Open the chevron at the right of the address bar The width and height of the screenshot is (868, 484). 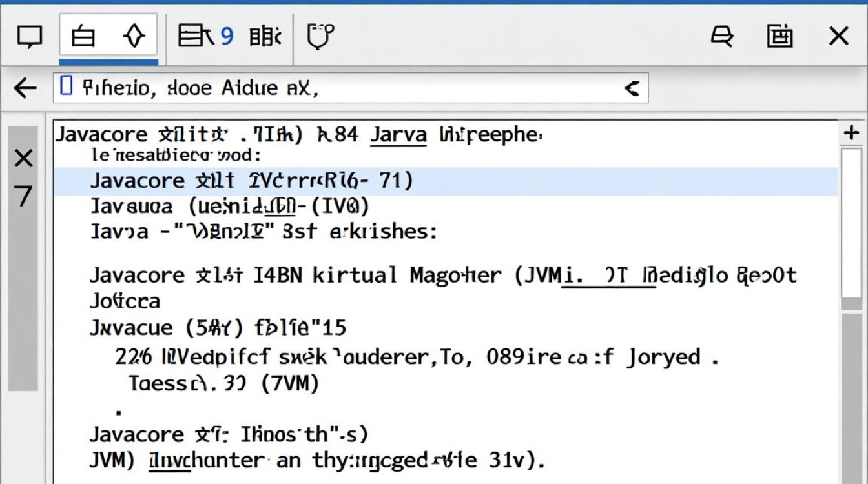632,87
